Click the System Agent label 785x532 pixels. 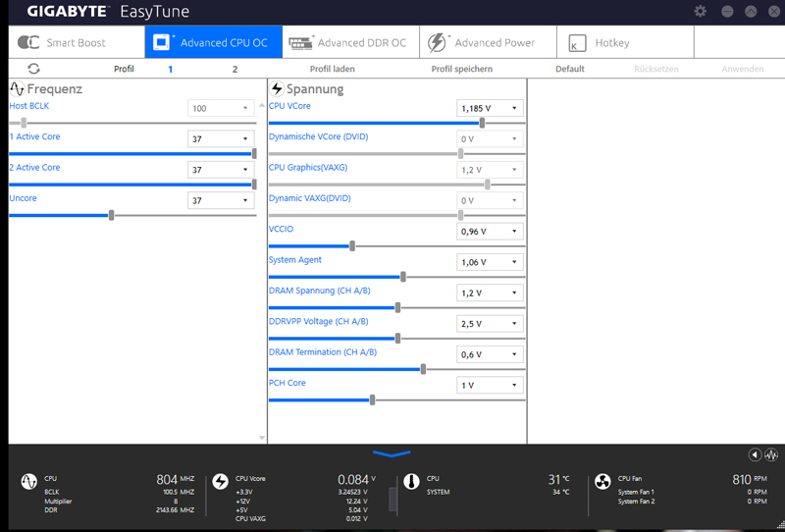click(295, 259)
